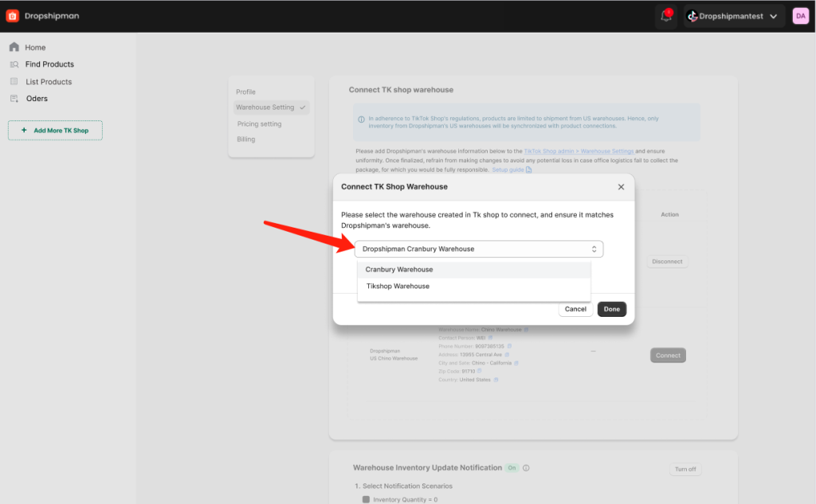
Task: Click the On status badge
Action: tap(512, 468)
